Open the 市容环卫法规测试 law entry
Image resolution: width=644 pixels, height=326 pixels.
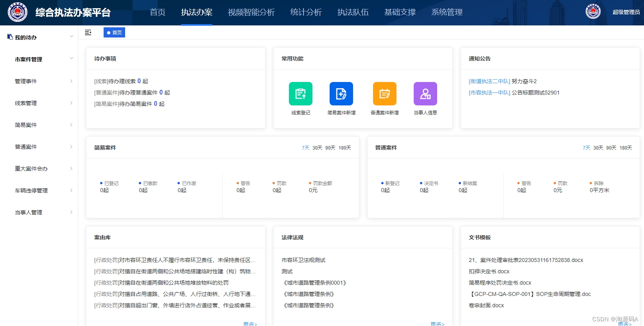(303, 260)
